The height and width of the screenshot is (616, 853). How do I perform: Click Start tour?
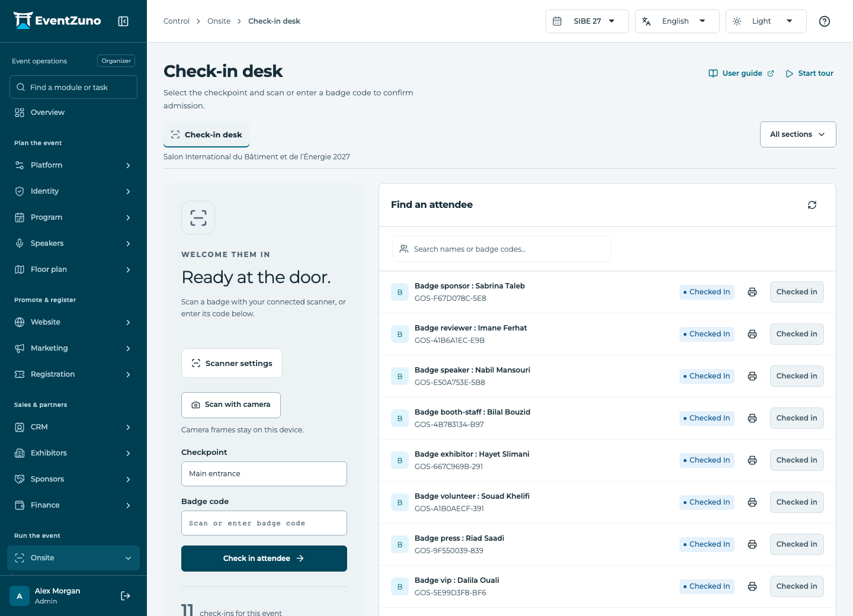809,73
